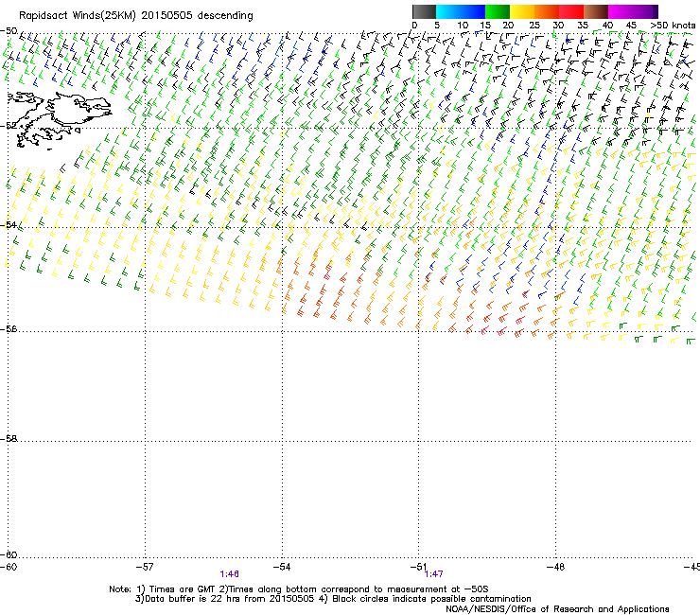
Task: Click the '-54' latitude axis label on the left edge
Action: point(9,224)
